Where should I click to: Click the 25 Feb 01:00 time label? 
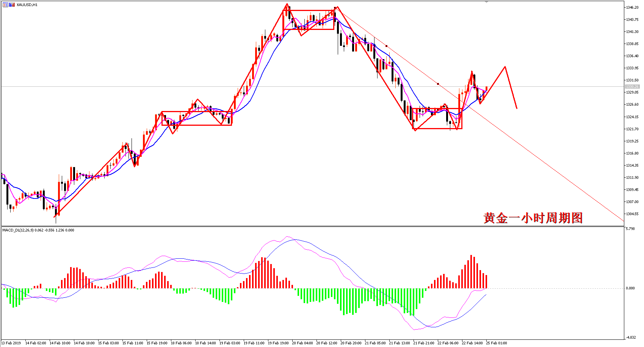(497, 343)
